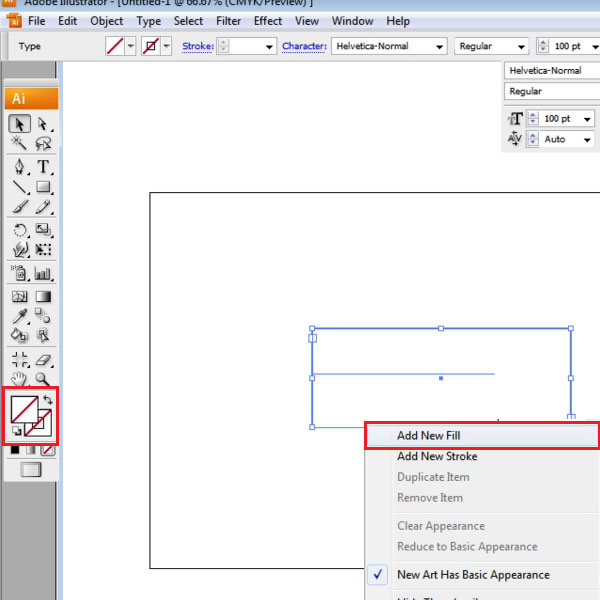
Task: Choose Add New Fill from menu
Action: point(482,435)
